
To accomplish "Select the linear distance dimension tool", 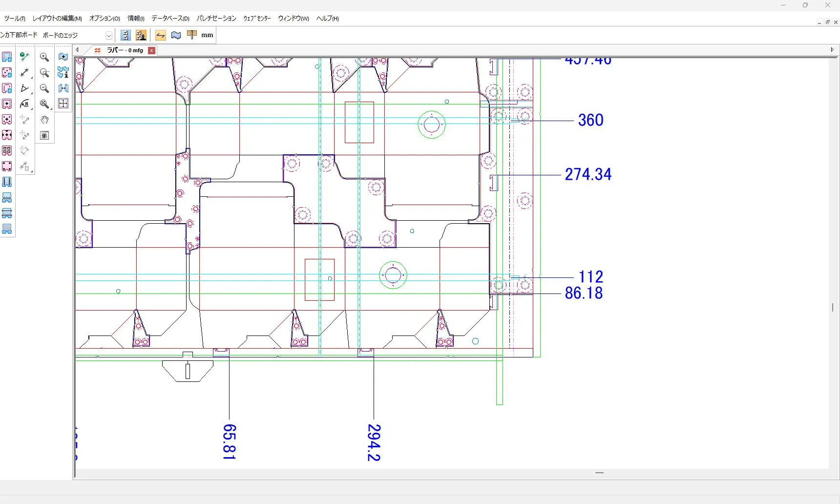I will (x=25, y=73).
